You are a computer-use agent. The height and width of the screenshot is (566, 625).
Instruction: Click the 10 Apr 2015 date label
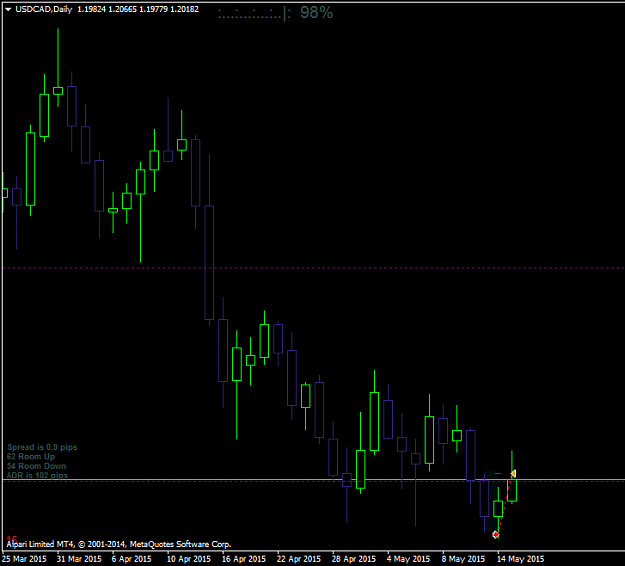click(x=189, y=559)
